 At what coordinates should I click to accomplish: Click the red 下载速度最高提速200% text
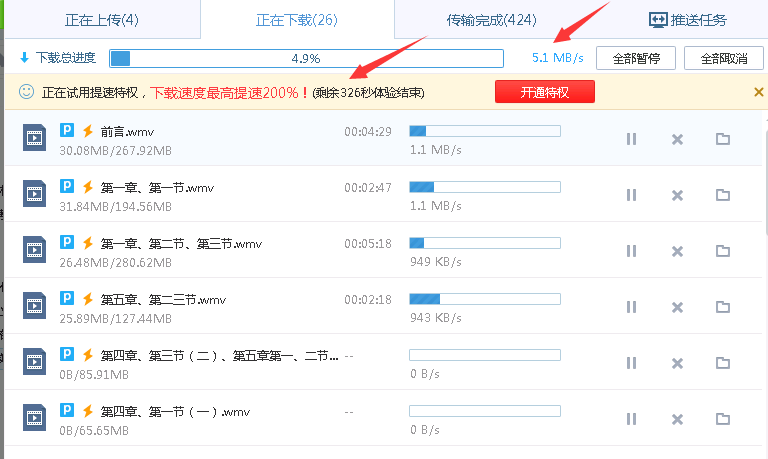pos(230,92)
